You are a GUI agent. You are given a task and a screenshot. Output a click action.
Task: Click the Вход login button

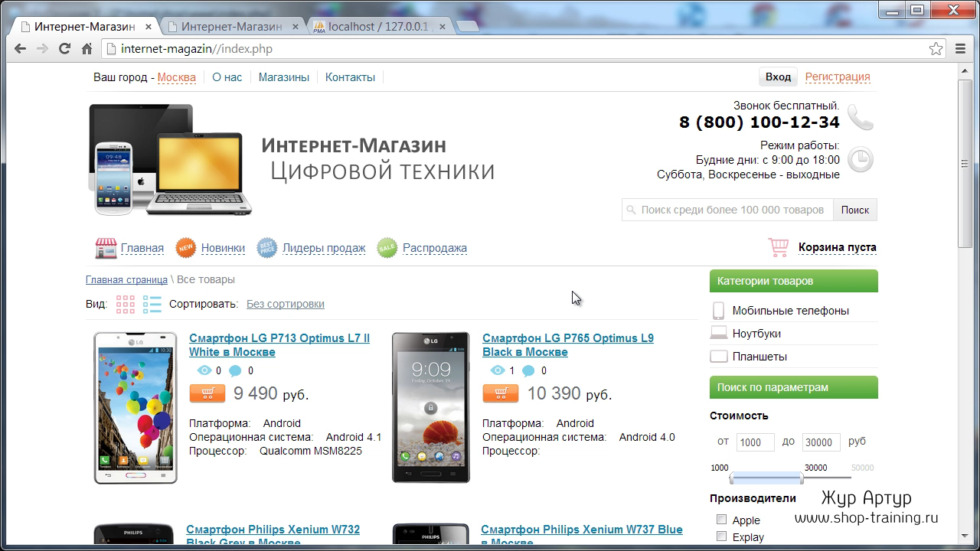(778, 77)
